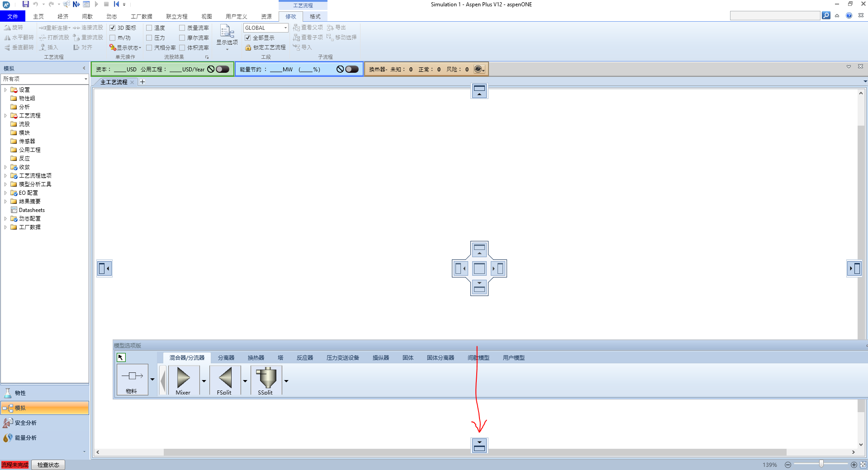Open the 文件 menu

(13, 17)
